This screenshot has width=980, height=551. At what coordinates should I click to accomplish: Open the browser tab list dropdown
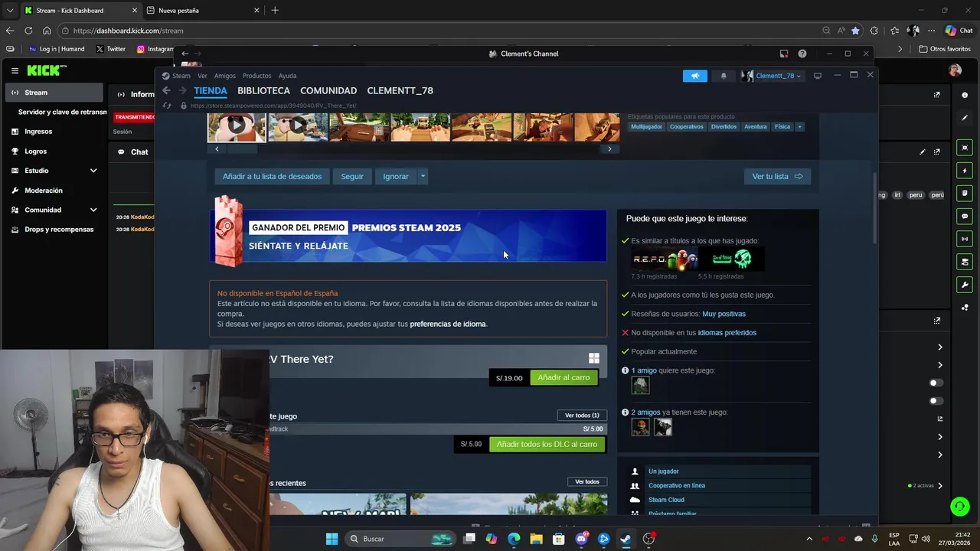[x=10, y=10]
